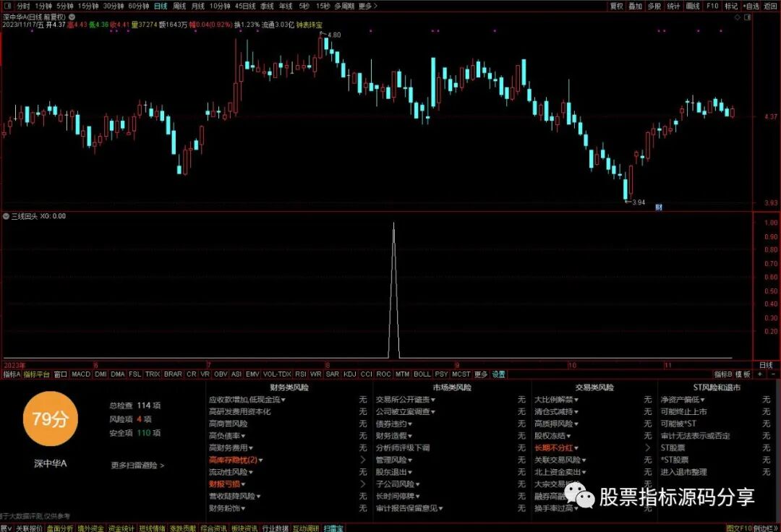Open the 综合资讯 bottom tab

click(x=213, y=528)
